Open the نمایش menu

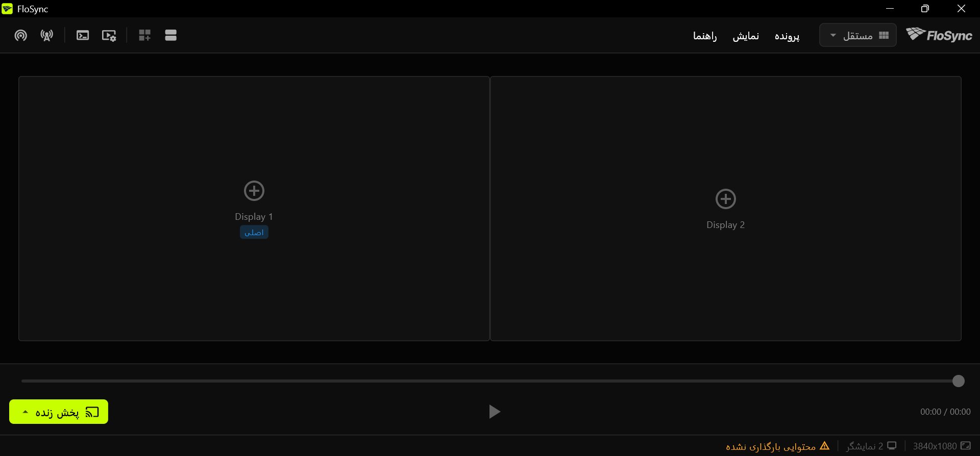746,36
